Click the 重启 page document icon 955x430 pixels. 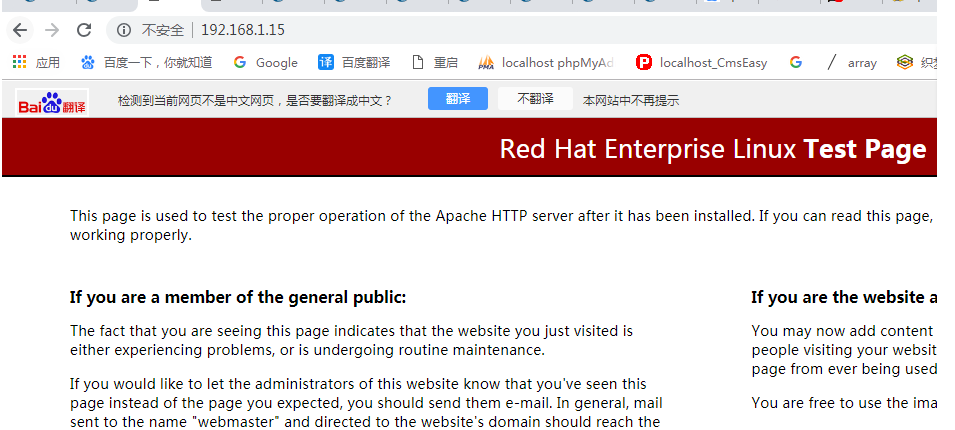coord(418,62)
